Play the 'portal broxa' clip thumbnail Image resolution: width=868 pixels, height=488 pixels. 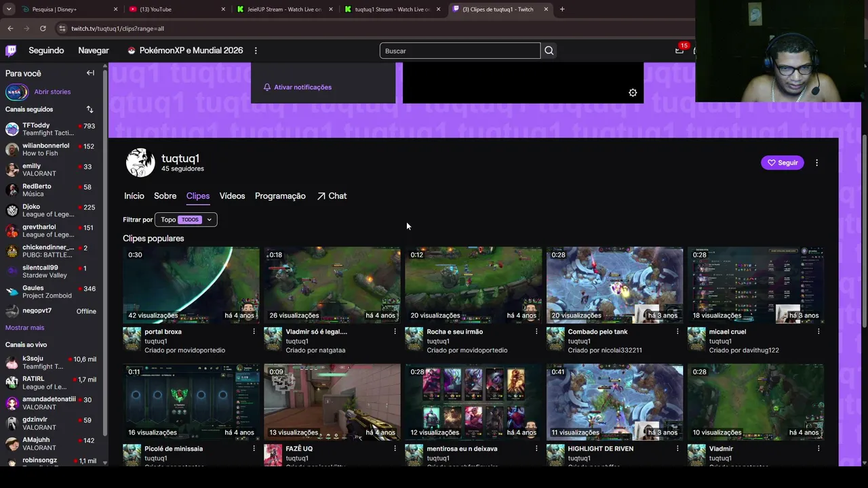[x=191, y=285]
